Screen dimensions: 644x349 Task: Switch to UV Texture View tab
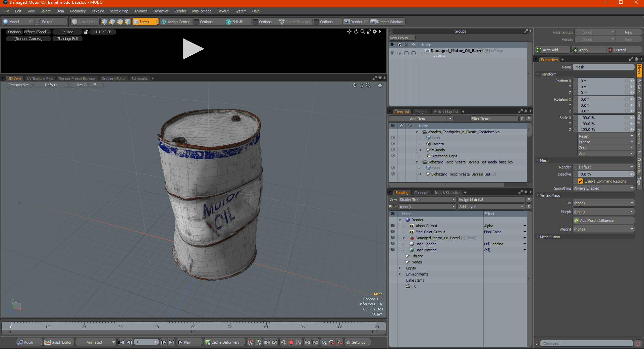click(x=40, y=79)
